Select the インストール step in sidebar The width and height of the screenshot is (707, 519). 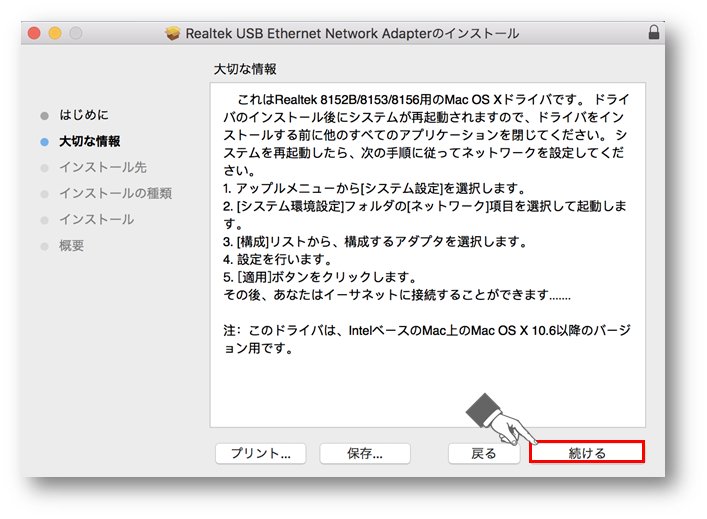96,220
